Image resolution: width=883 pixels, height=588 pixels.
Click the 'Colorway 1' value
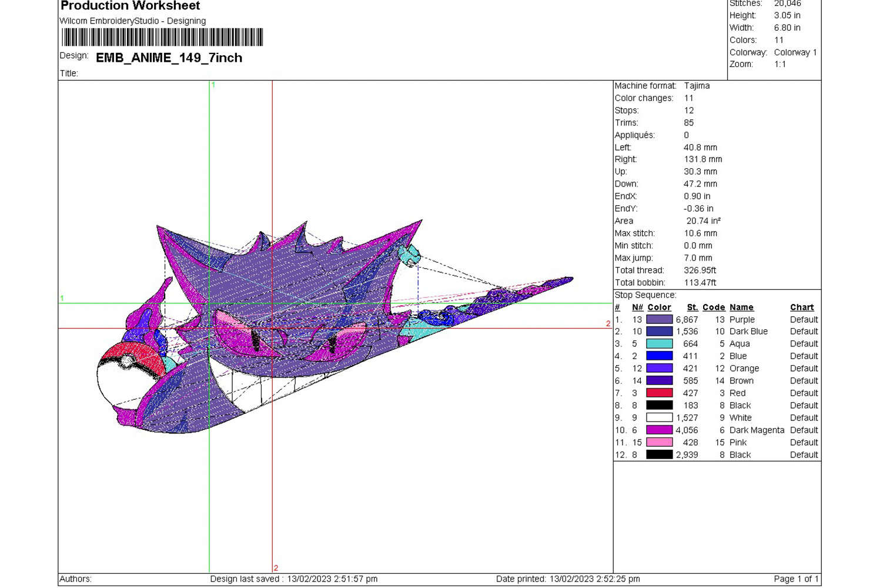[795, 52]
